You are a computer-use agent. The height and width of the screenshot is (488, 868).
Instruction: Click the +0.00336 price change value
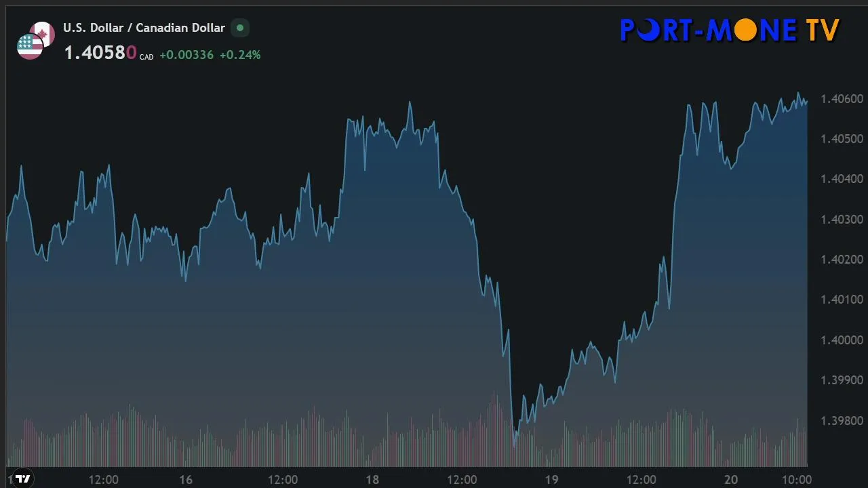click(186, 55)
